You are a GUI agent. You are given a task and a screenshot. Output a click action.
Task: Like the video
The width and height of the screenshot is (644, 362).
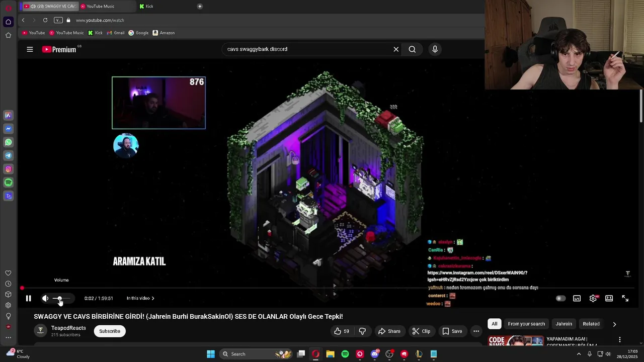tap(342, 331)
